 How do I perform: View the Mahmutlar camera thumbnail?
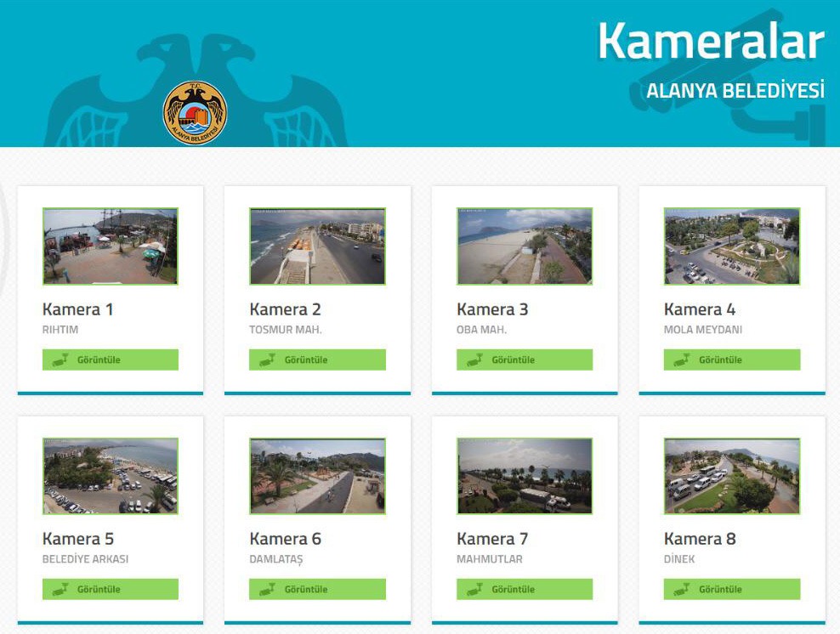[525, 476]
